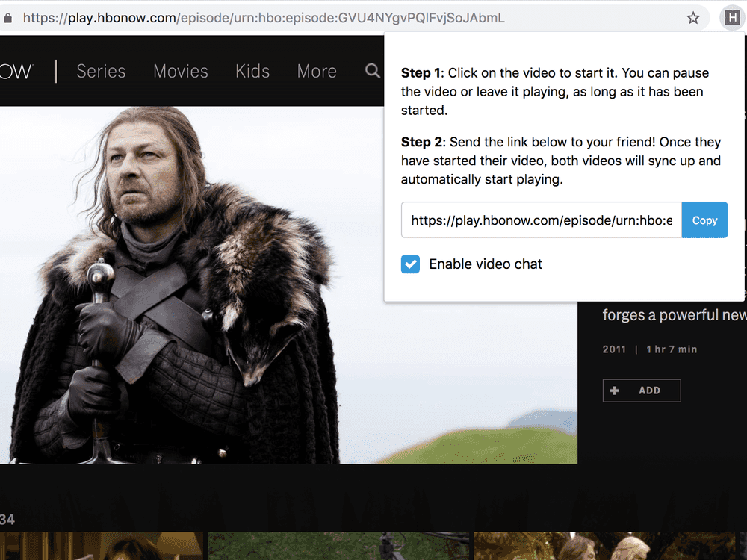Click the padlock site security icon

point(7,18)
